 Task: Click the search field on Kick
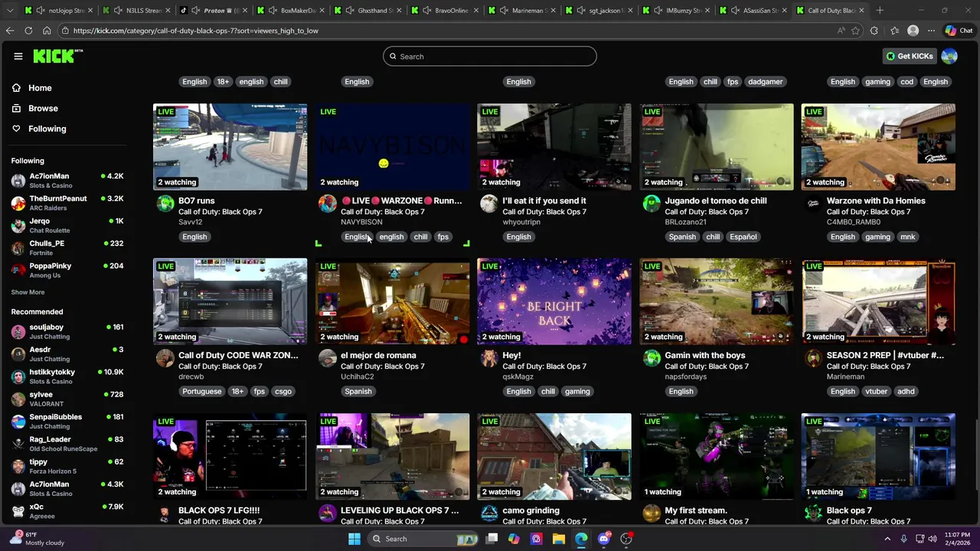tap(490, 56)
